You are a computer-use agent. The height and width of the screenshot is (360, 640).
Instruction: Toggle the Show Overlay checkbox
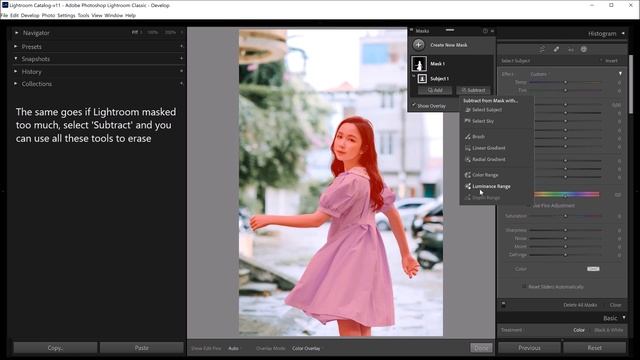pyautogui.click(x=413, y=105)
